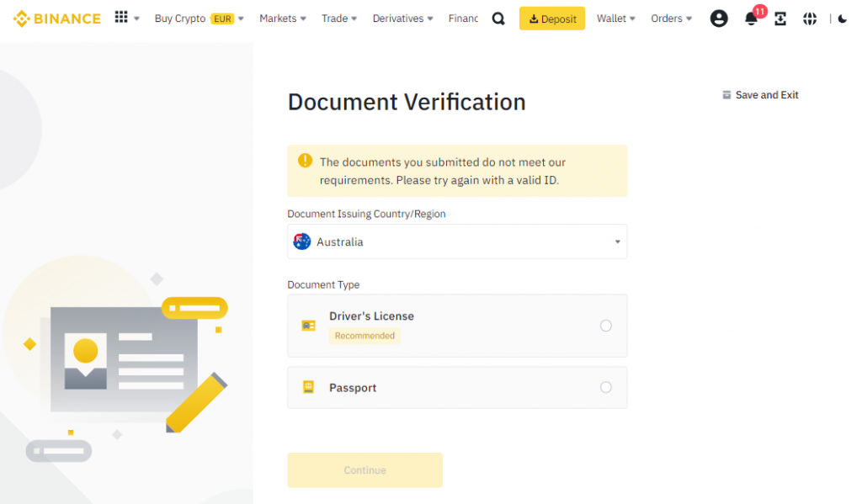Expand the Australia country dropdown
This screenshot has height=504, width=862.
pyautogui.click(x=457, y=241)
